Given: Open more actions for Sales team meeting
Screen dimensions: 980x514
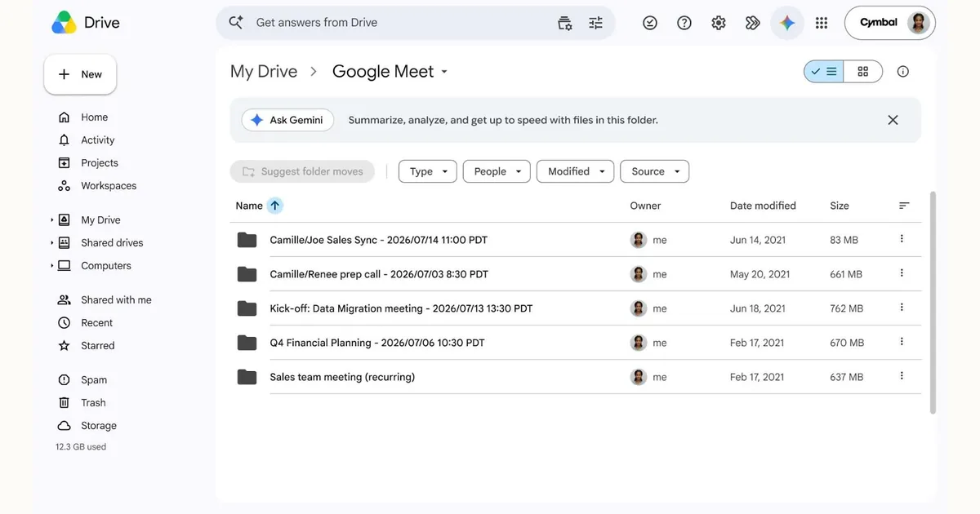Looking at the screenshot, I should pos(902,376).
